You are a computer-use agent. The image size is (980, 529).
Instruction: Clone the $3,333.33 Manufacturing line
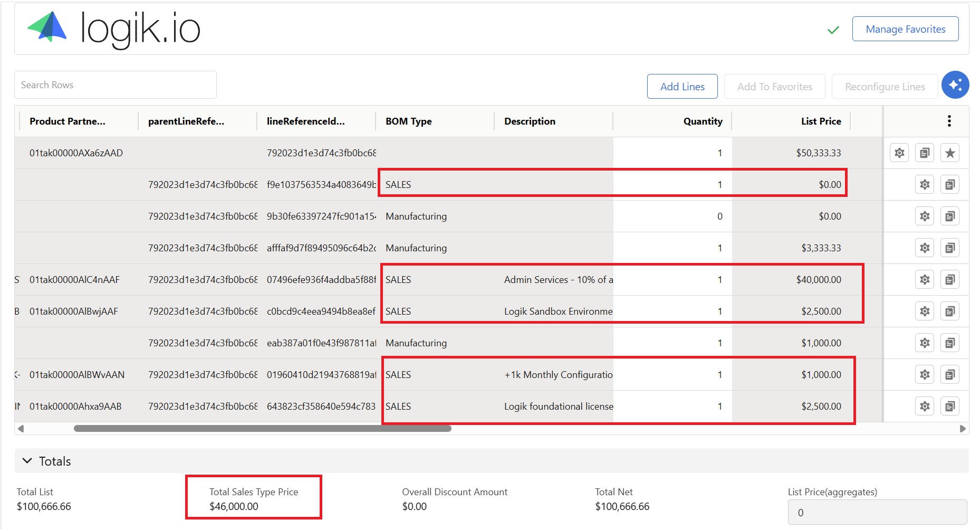[950, 248]
